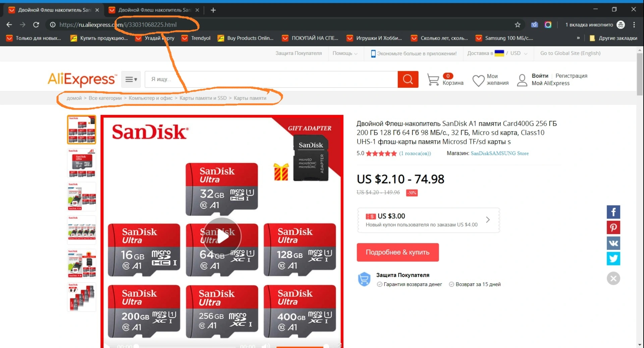
Task: Open the colorful circle browser extension
Action: pyautogui.click(x=548, y=24)
